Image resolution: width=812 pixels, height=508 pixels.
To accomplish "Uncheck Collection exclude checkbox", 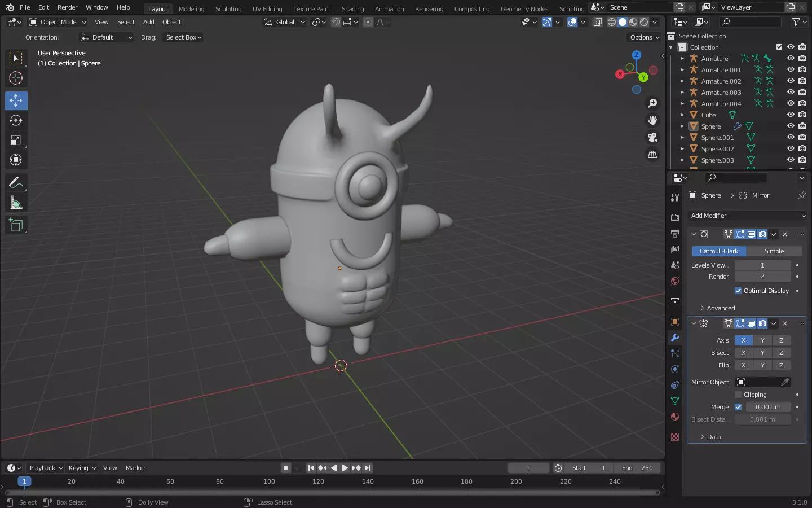I will [x=779, y=47].
